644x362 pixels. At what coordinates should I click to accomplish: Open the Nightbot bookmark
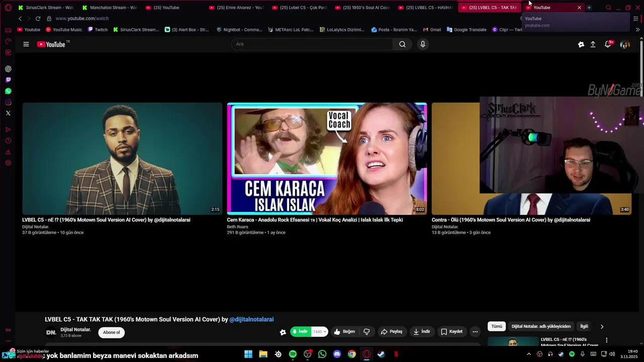click(239, 30)
